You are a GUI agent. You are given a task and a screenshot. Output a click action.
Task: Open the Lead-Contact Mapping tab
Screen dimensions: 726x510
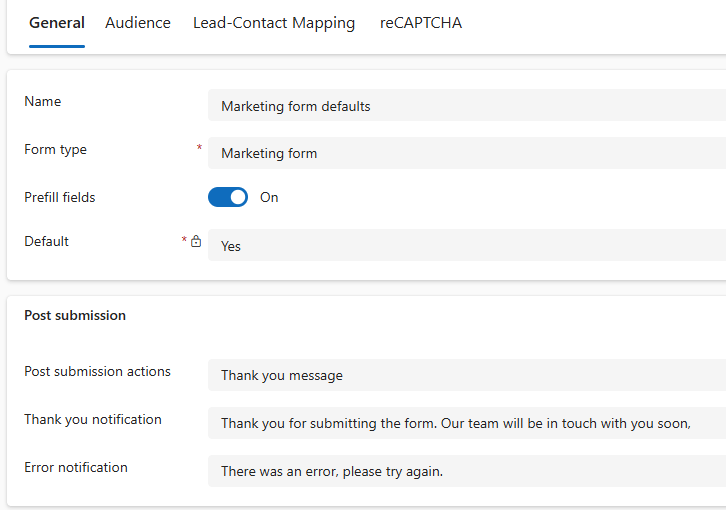pyautogui.click(x=274, y=23)
